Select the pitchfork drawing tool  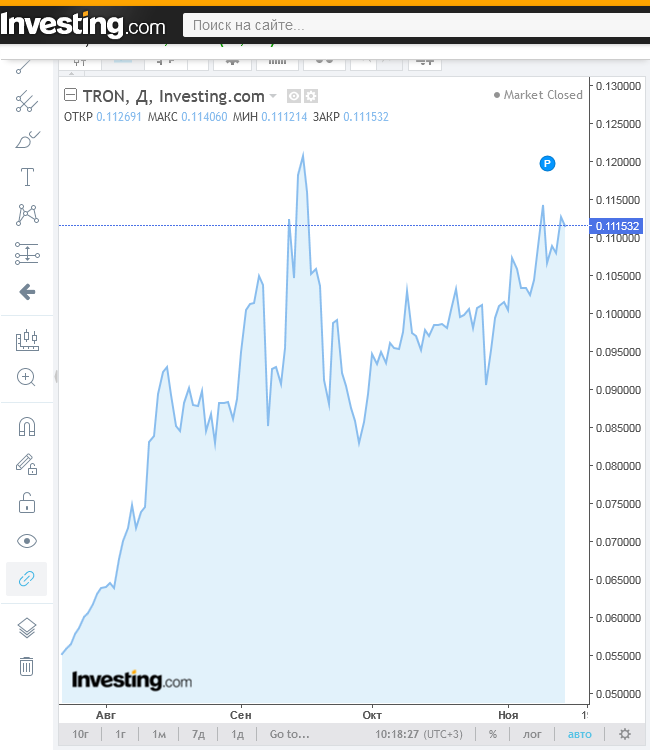coord(27,101)
